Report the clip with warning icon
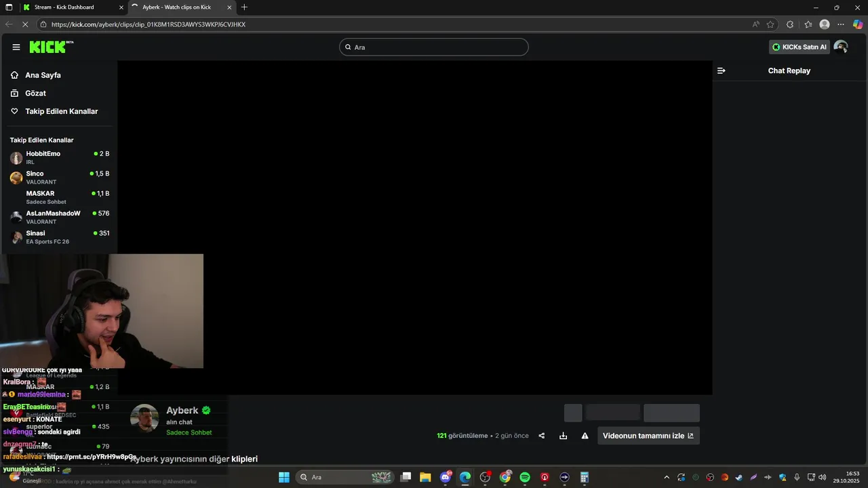This screenshot has height=488, width=868. click(585, 436)
